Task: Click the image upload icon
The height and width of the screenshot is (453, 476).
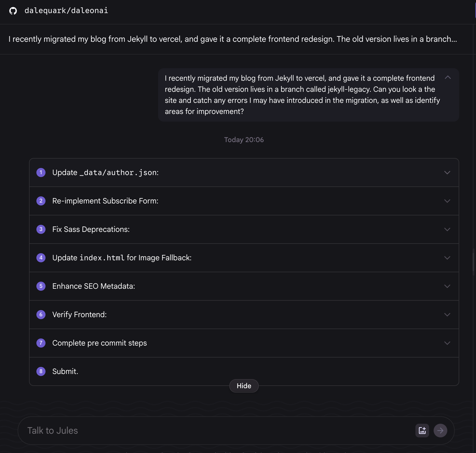Action: coord(422,431)
